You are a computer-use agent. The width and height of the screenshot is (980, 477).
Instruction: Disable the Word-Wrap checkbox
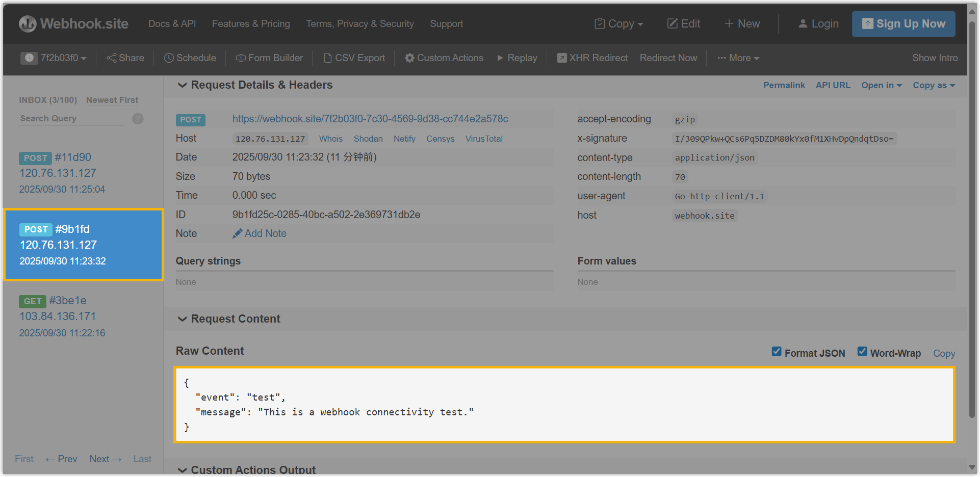coord(862,352)
